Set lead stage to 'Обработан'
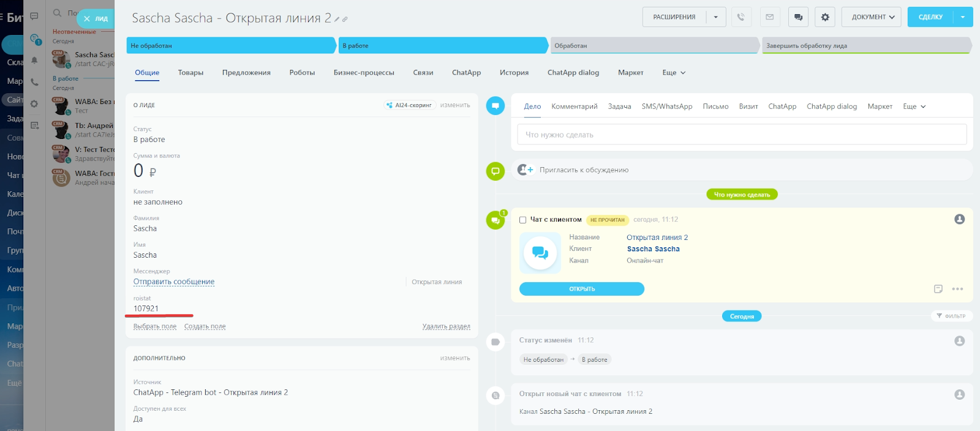Screen dimensions: 980x431 tap(654, 46)
